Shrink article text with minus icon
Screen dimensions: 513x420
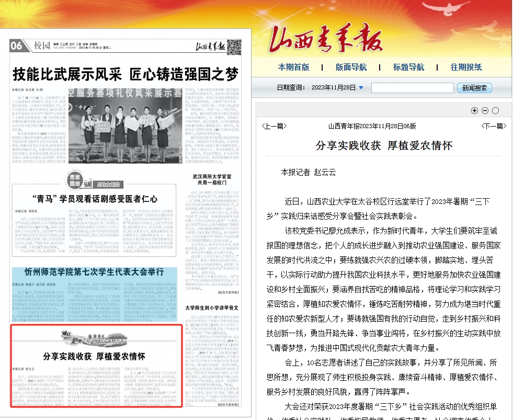(485, 111)
